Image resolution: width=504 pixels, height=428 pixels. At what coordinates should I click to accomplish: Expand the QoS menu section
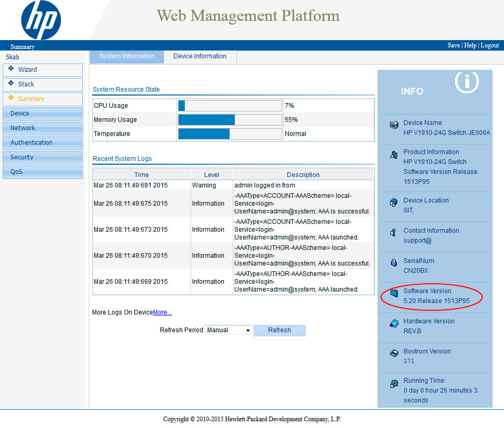(x=42, y=172)
